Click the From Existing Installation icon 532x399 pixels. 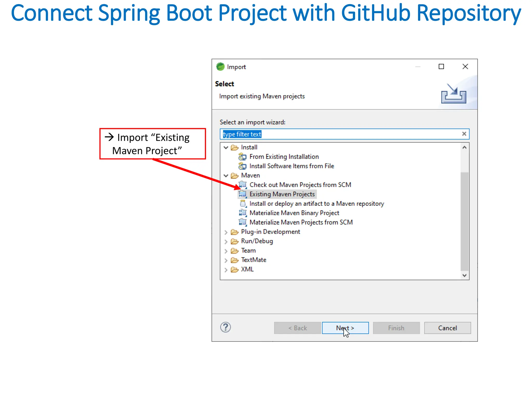(242, 157)
